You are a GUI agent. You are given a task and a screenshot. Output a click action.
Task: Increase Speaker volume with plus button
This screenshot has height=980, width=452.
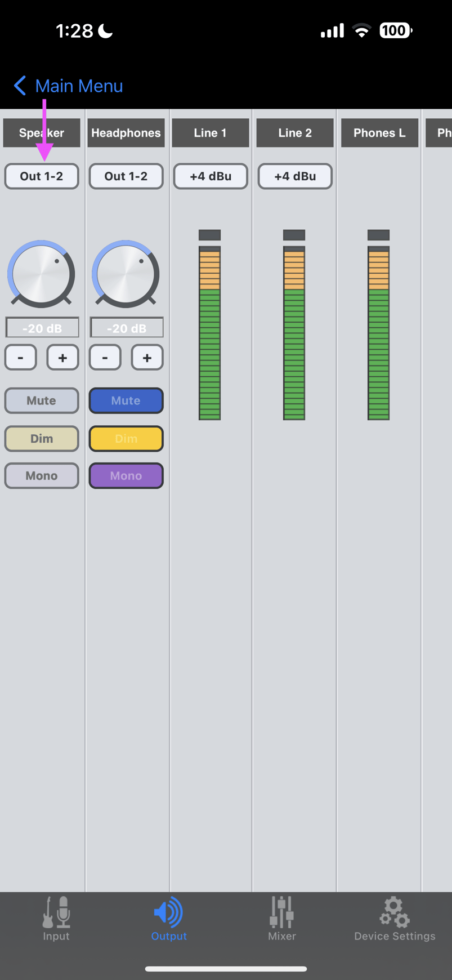click(62, 358)
